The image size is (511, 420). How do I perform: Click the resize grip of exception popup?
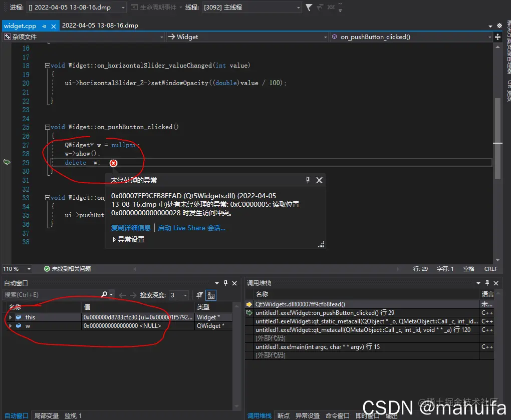pyautogui.click(x=321, y=245)
